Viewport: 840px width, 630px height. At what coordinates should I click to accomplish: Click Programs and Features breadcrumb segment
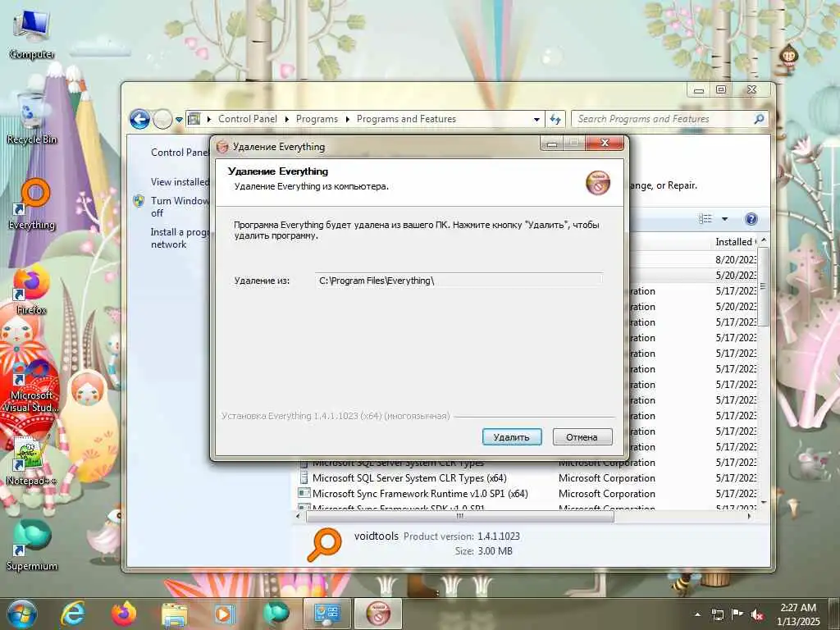pos(407,119)
